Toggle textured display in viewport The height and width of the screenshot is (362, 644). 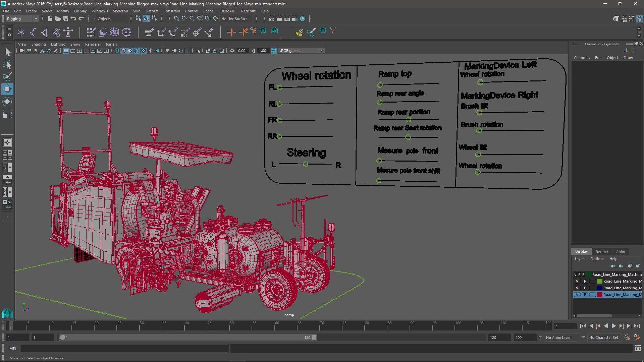pos(144,51)
